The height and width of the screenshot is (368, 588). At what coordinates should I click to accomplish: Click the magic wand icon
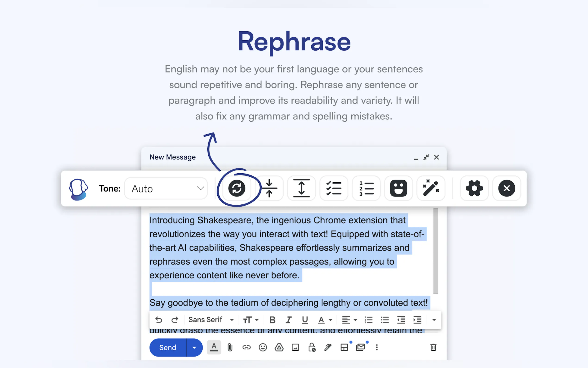431,188
